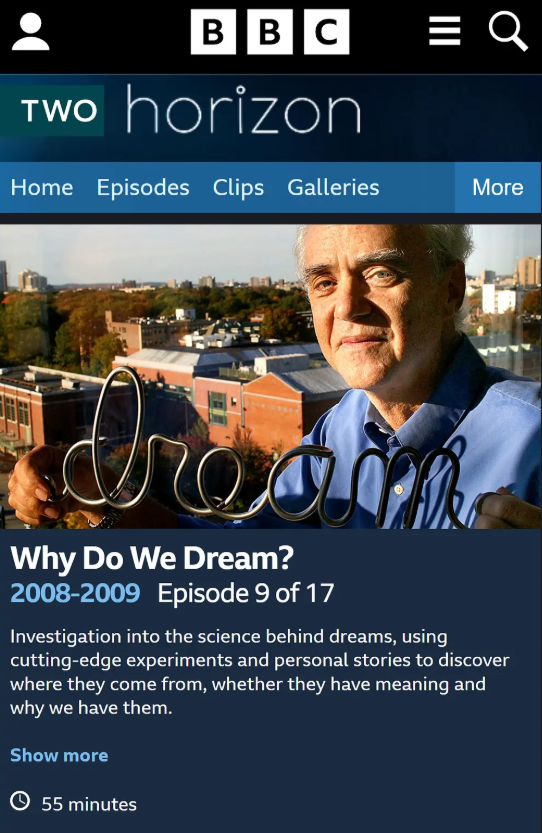This screenshot has width=542, height=833.
Task: Open the Clips section
Action: 238,188
